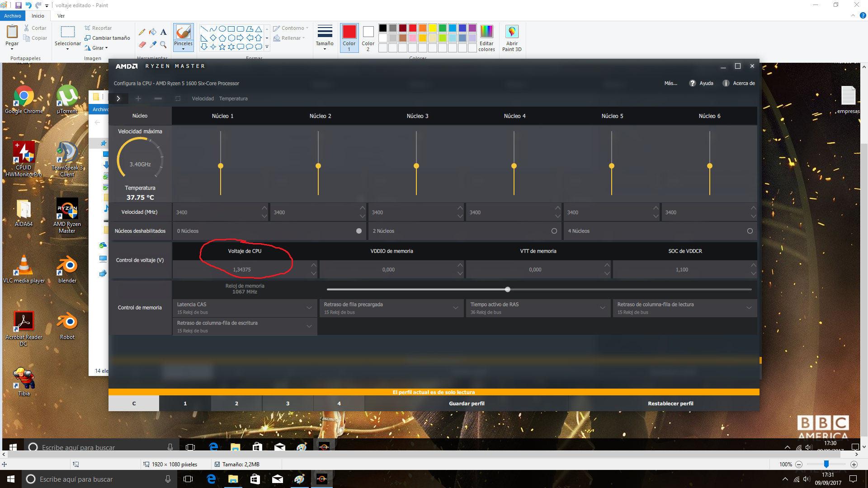Viewport: 868px width, 488px height.
Task: Pick the Color picker eyedropper tool
Action: pos(153,44)
